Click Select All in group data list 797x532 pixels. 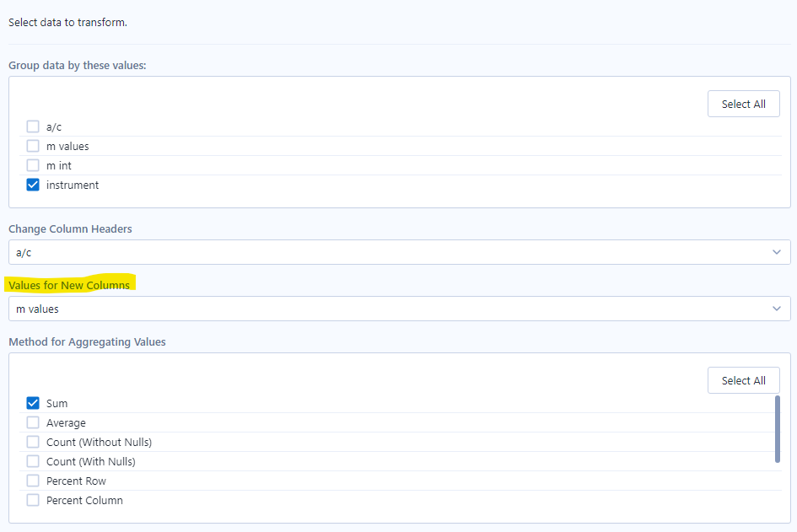[x=743, y=103]
